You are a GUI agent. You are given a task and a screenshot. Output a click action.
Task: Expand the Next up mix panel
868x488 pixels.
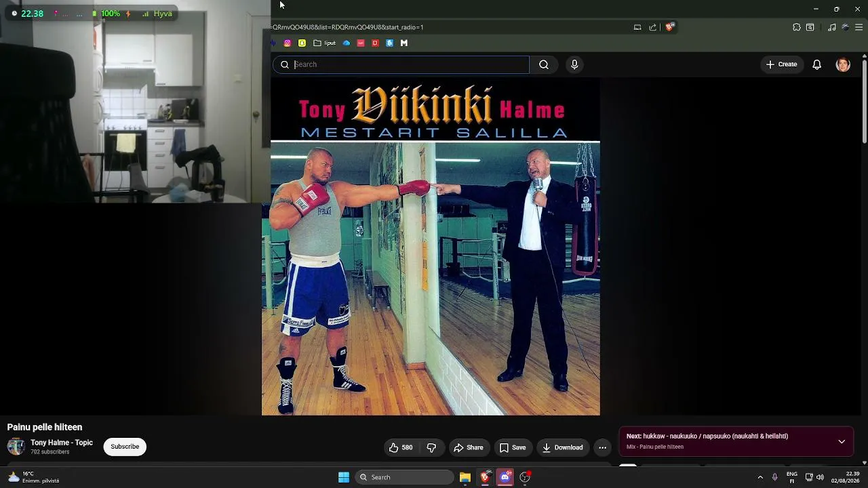click(x=842, y=441)
